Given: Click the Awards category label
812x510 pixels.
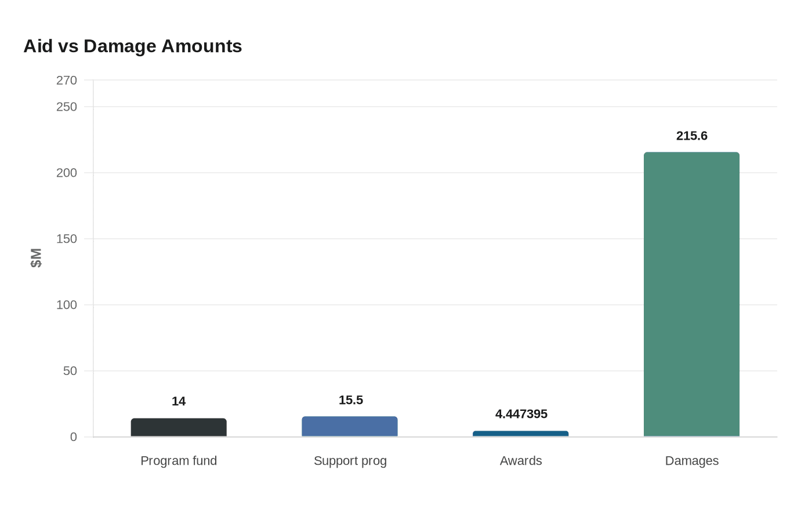Looking at the screenshot, I should pos(521,461).
